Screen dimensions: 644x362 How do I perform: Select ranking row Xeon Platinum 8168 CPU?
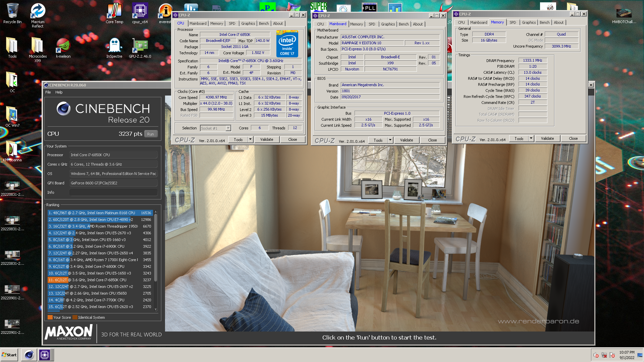(x=100, y=213)
